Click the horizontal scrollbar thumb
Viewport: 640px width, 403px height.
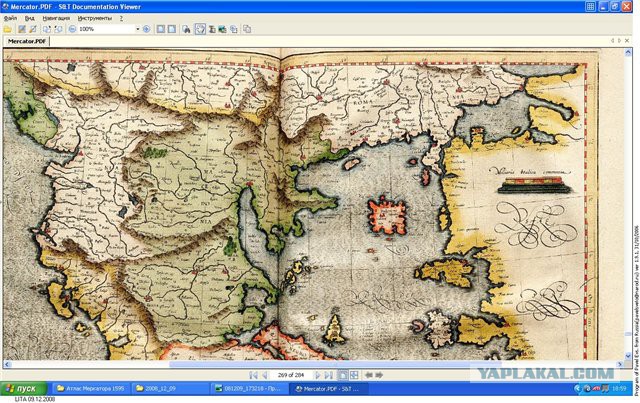(x=335, y=364)
